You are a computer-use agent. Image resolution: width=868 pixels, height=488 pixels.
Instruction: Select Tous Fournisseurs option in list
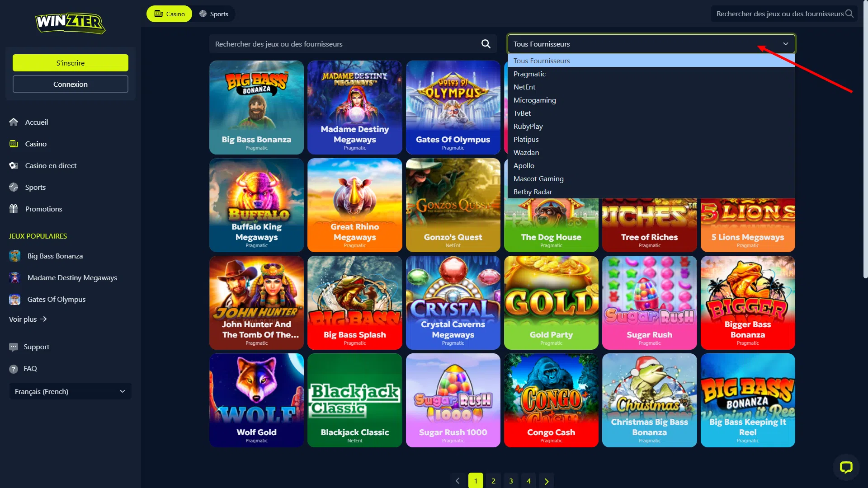(651, 61)
